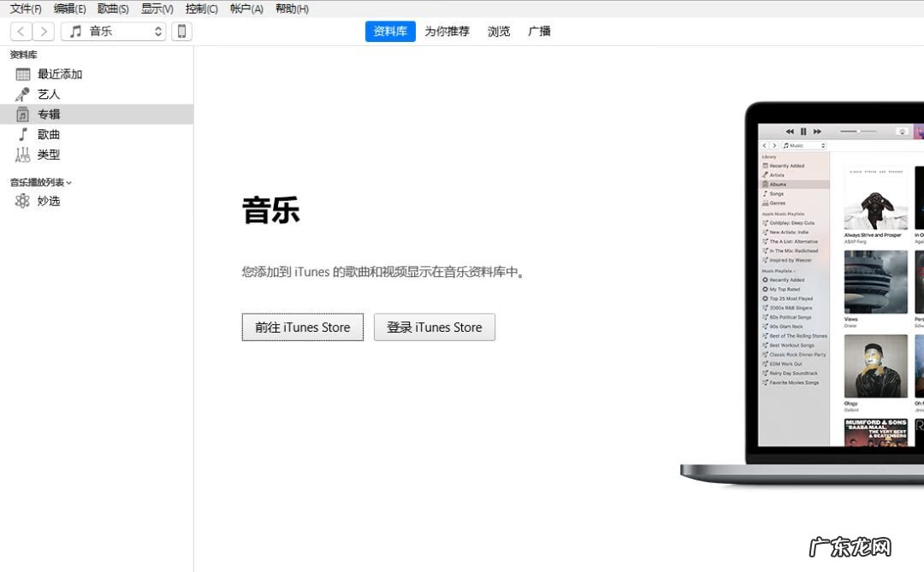The width and height of the screenshot is (924, 572).
Task: Collapse the 音乐播放列表 section
Action: 69,183
